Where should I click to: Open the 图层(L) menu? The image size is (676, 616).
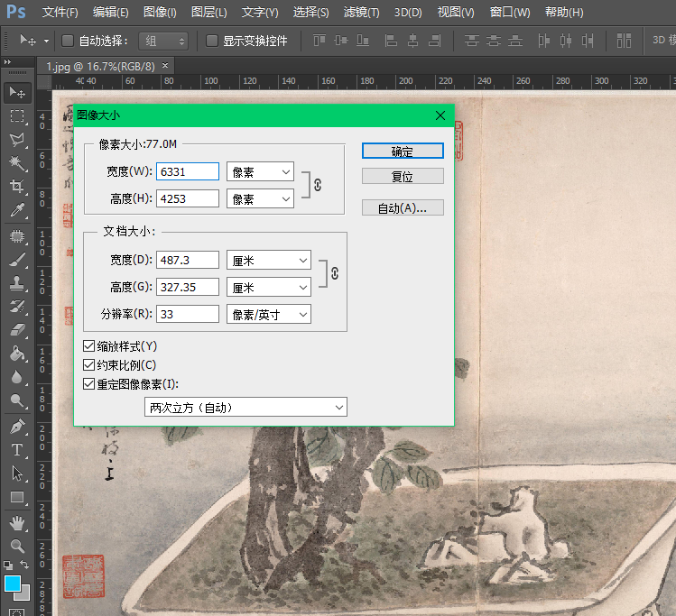click(209, 12)
